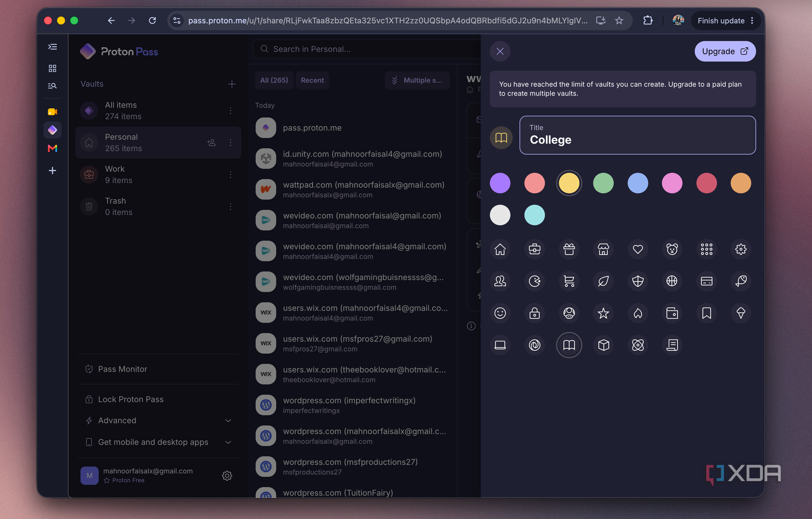The image size is (812, 519).
Task: Pick the shield vault icon
Action: (638, 281)
